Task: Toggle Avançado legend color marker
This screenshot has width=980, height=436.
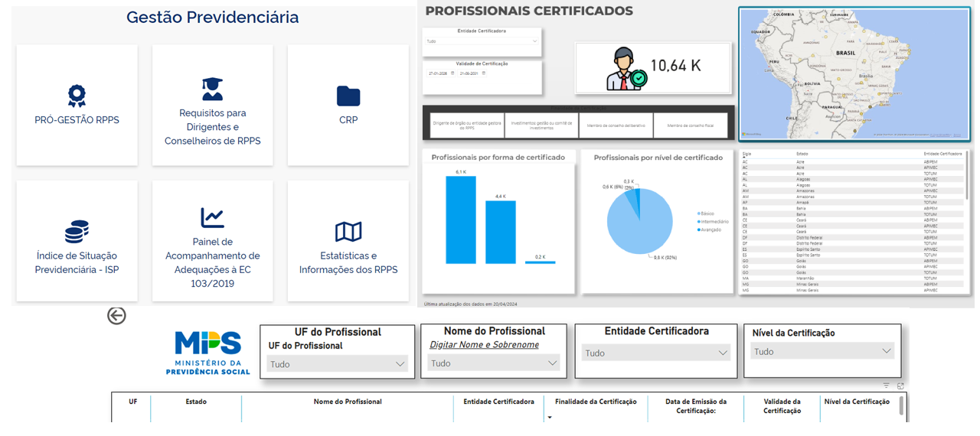Action: 698,229
